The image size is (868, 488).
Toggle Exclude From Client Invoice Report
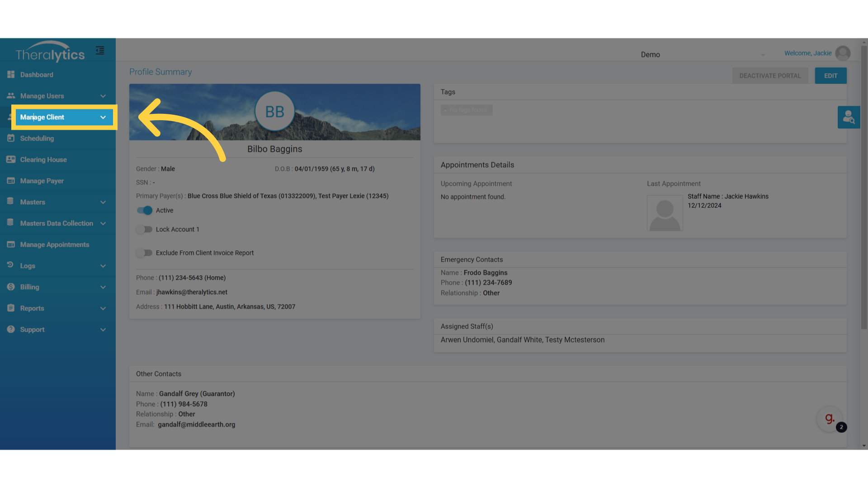(x=145, y=253)
